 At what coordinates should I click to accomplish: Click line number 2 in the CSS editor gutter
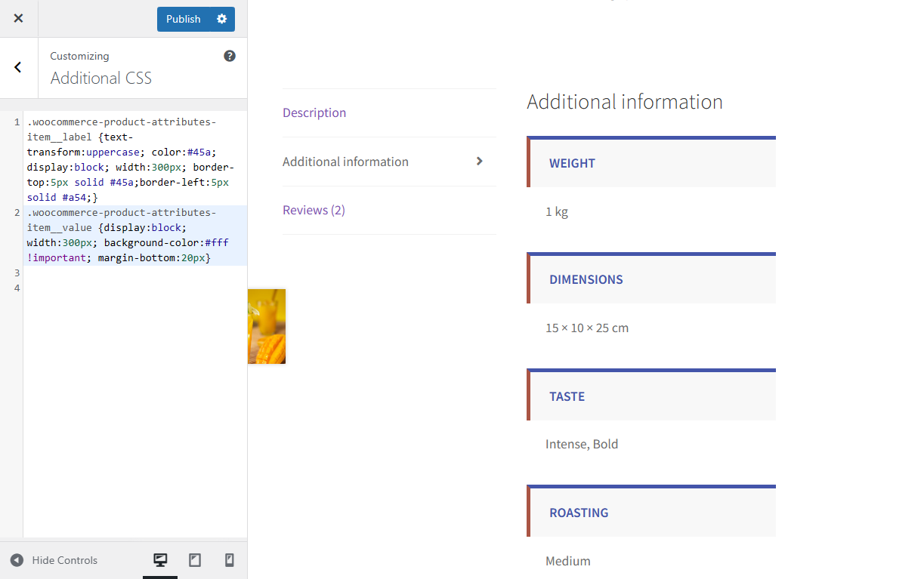click(17, 213)
